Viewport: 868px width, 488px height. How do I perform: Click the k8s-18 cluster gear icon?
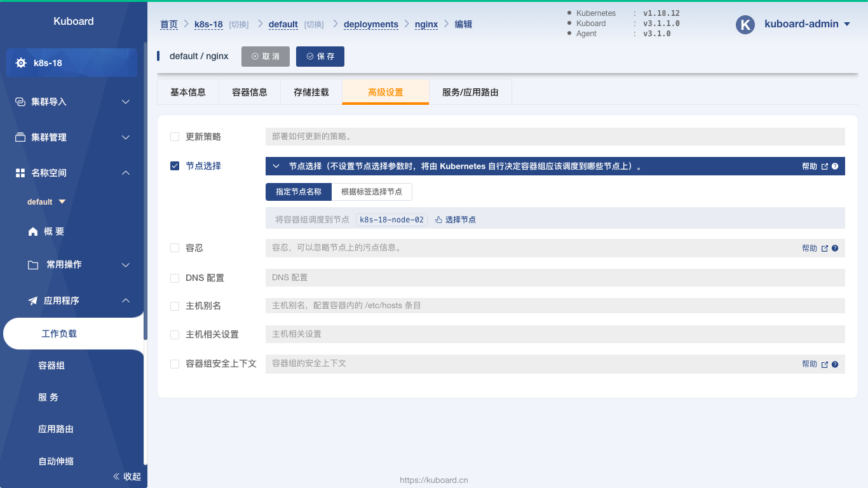click(x=21, y=63)
